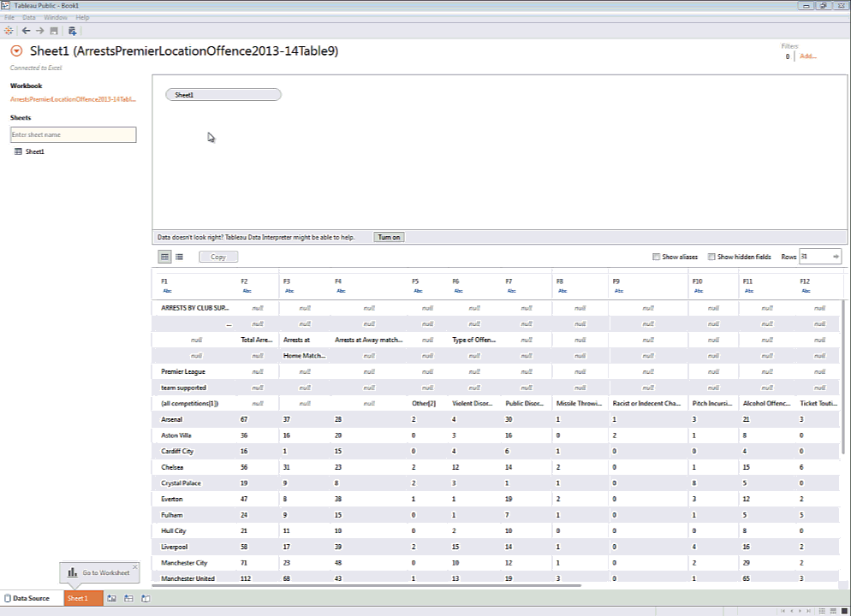
Task: Click the new dashboard icon
Action: tap(128, 598)
